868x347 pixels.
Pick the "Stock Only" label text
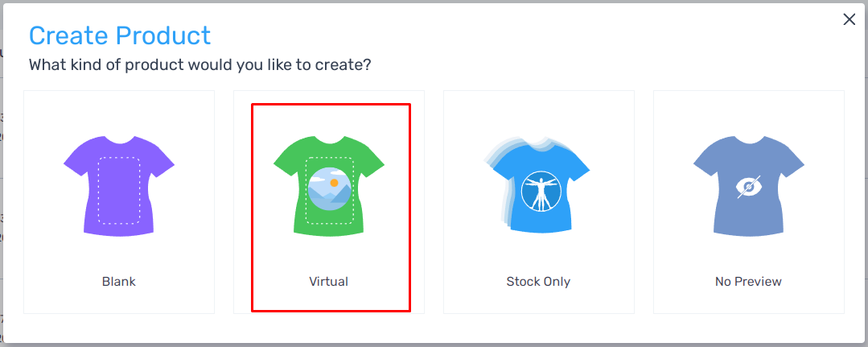point(538,282)
